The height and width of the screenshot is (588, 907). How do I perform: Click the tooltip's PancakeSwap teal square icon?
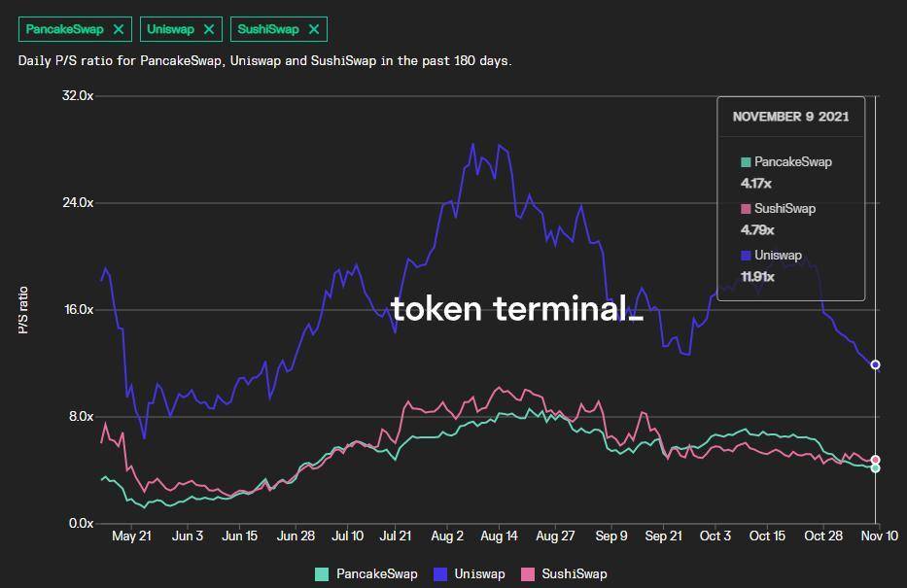[x=746, y=162]
